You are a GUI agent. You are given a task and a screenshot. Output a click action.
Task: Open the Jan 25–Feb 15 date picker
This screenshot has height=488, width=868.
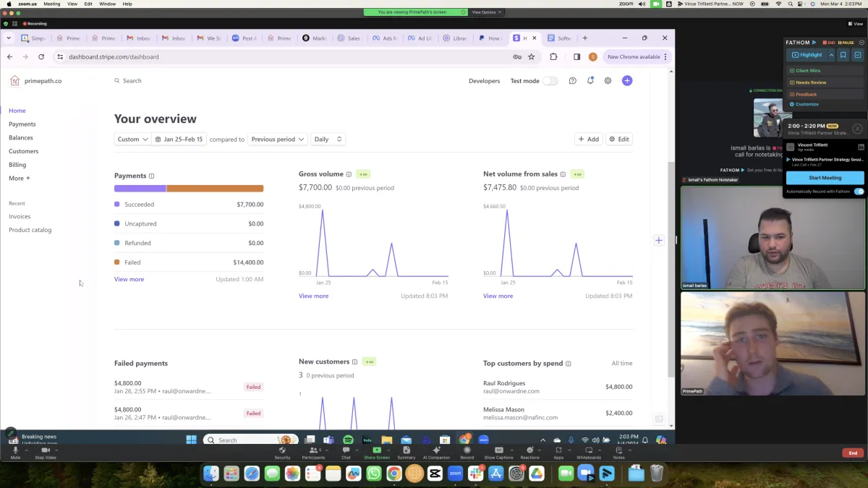179,139
